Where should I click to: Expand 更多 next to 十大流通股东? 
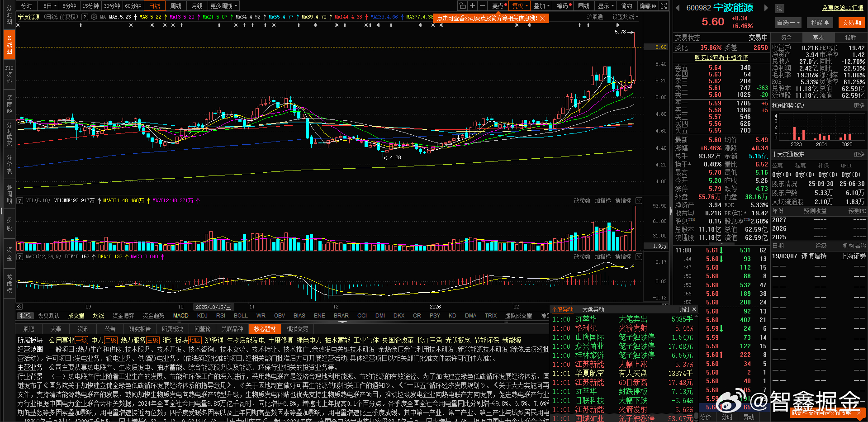(x=859, y=154)
